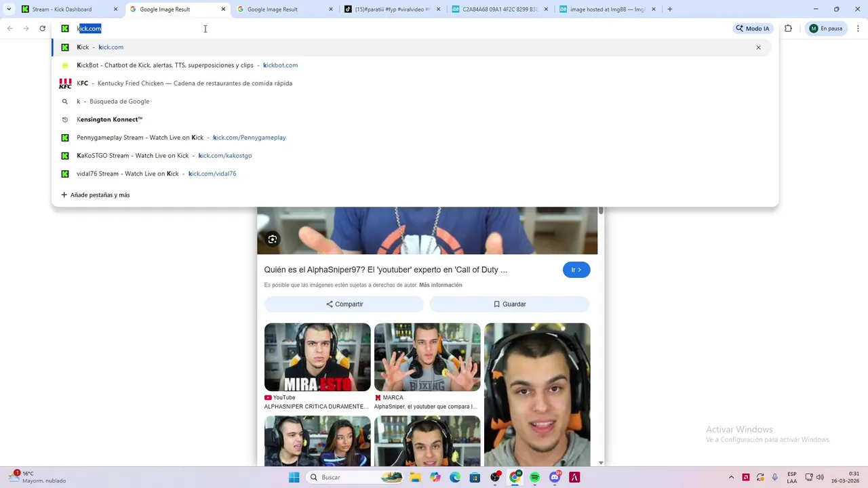The width and height of the screenshot is (868, 488).
Task: Open the Extensions puzzle icon
Action: (788, 28)
